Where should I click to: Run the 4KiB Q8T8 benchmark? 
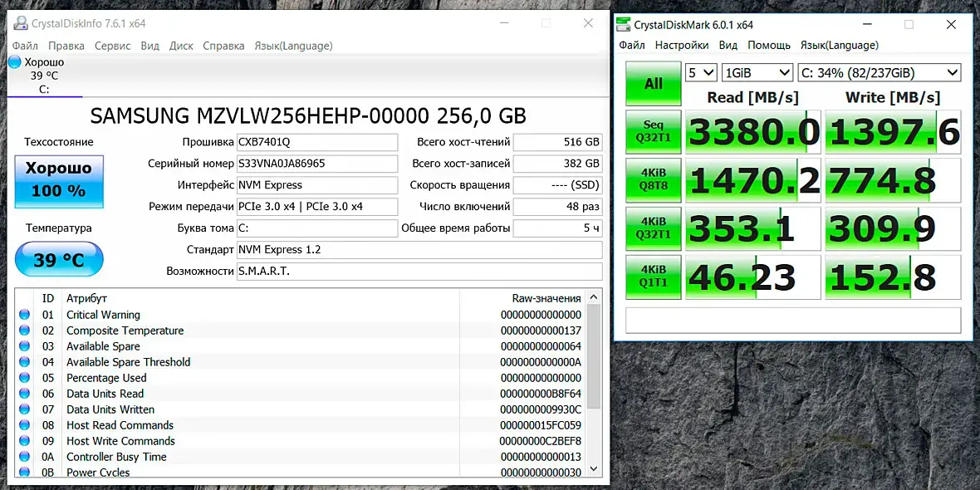(654, 180)
